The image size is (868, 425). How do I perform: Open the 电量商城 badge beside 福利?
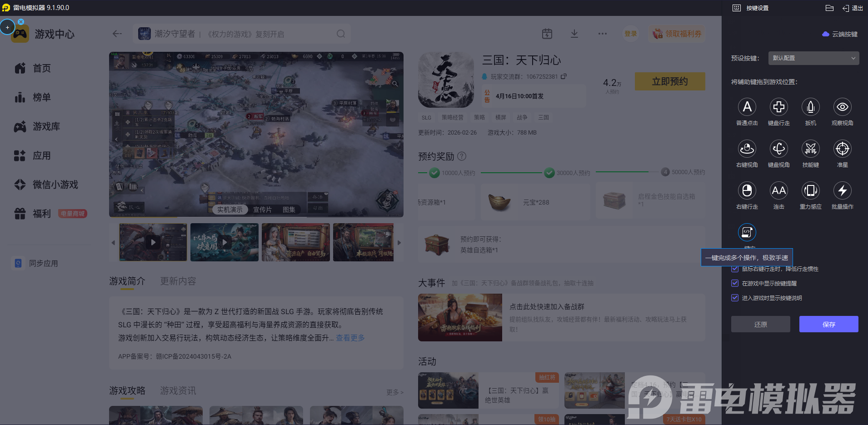(x=73, y=214)
